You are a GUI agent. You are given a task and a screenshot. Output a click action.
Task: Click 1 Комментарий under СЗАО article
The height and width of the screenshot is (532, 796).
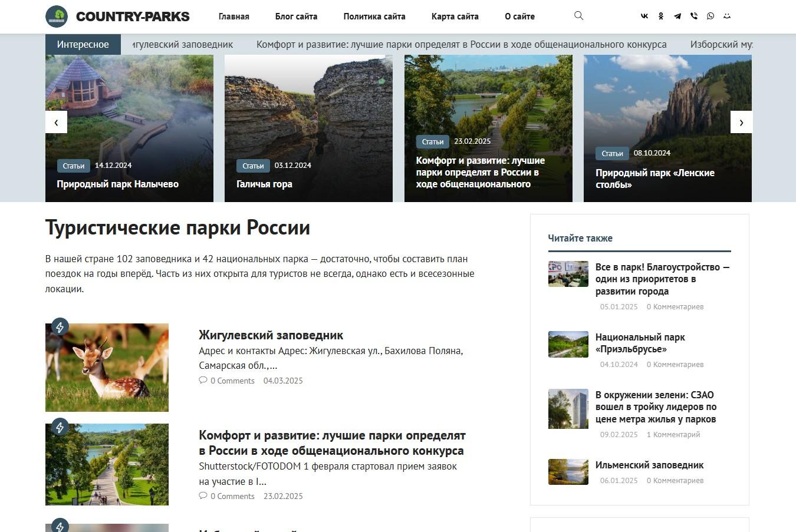point(673,434)
